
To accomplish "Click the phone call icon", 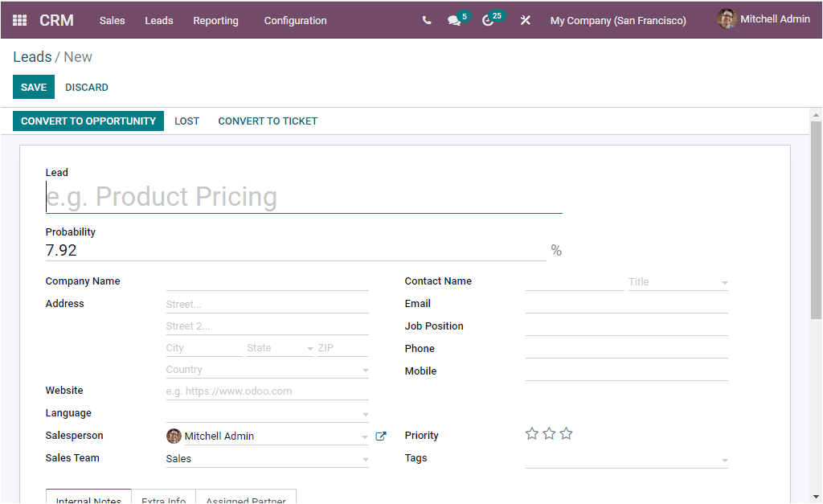I will point(427,20).
